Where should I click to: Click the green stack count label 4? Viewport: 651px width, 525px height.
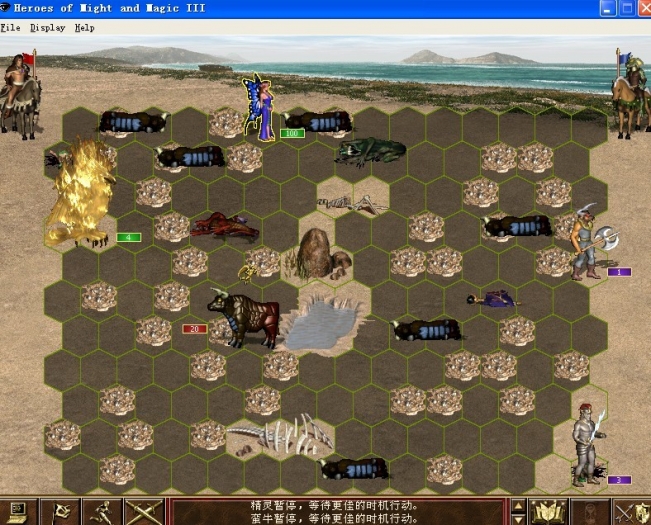(x=129, y=237)
